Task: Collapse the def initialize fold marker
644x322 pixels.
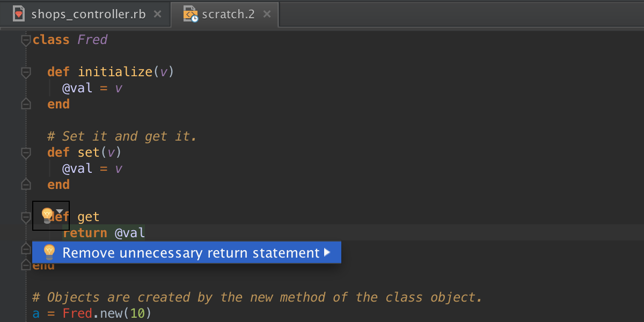Action: click(x=25, y=72)
